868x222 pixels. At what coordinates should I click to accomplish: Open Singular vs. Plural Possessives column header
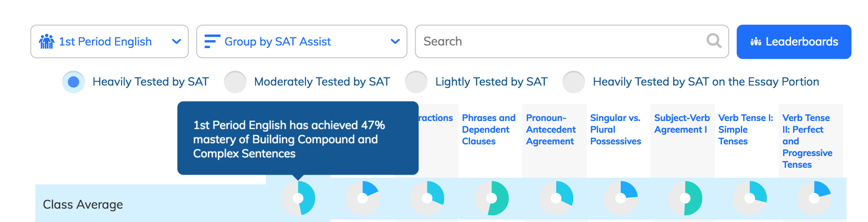click(615, 130)
